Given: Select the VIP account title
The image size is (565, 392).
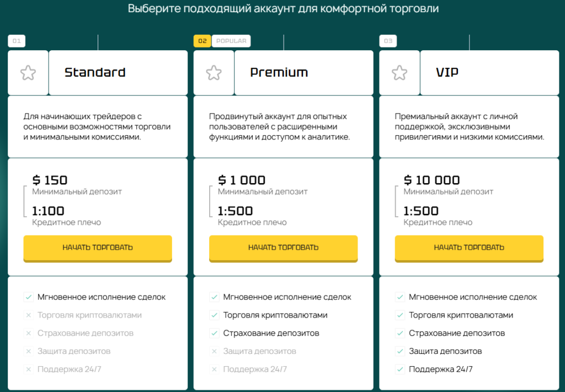Looking at the screenshot, I should [447, 72].
